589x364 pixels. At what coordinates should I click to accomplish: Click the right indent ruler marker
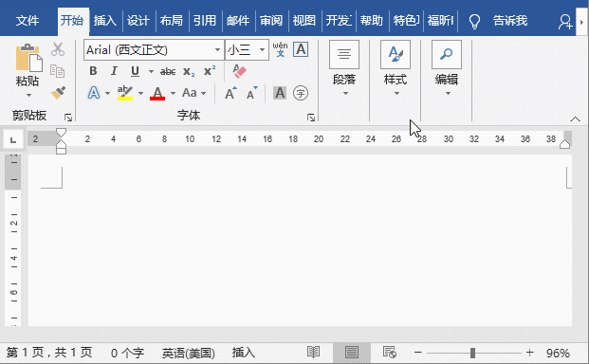564,144
